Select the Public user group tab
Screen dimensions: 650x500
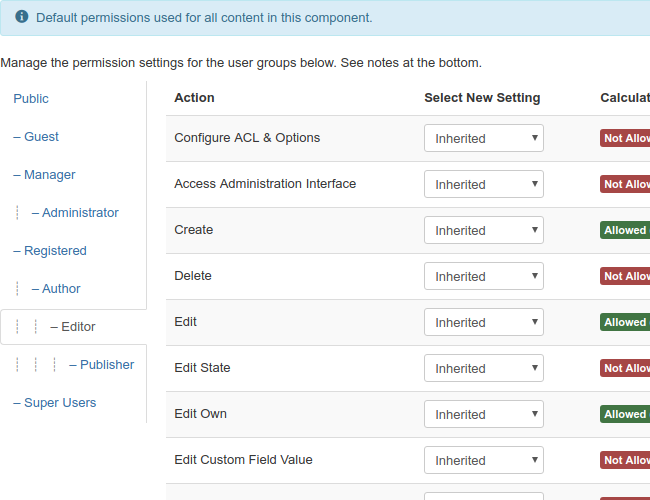[31, 99]
